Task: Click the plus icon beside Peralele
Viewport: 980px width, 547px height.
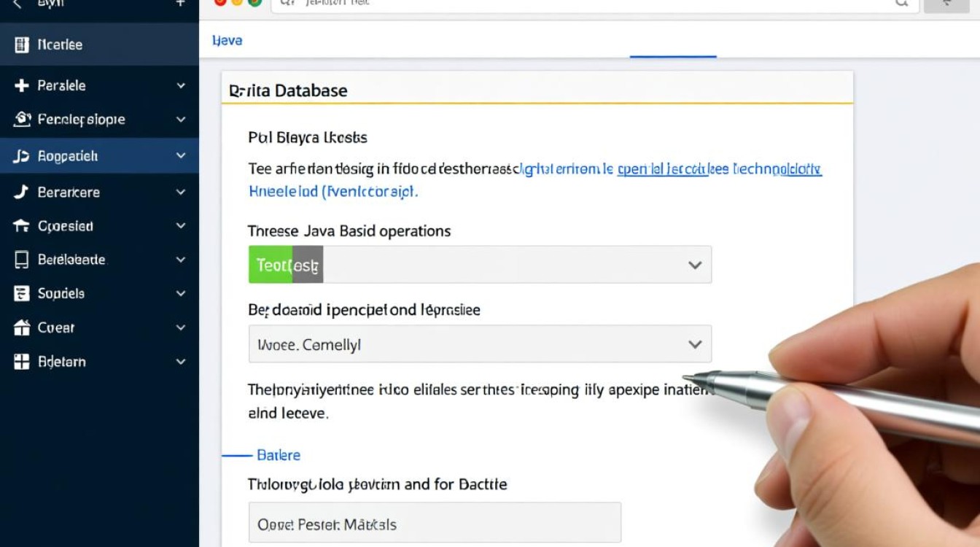Action: point(21,86)
